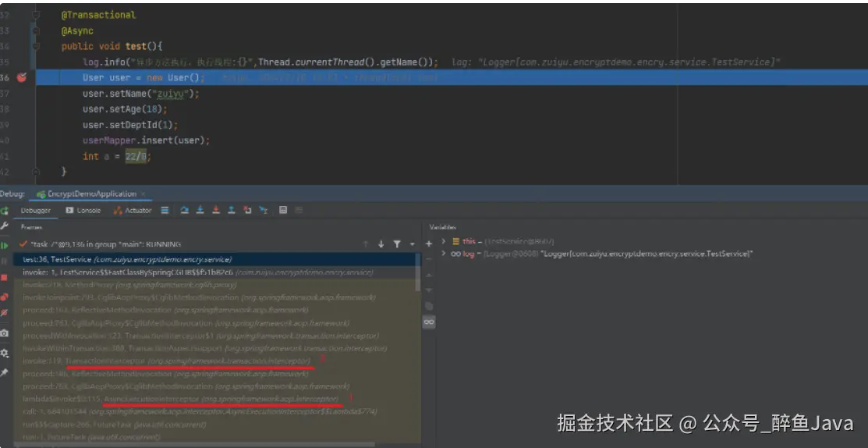Switch to the Debugger tab
868x448 pixels.
tap(35, 211)
